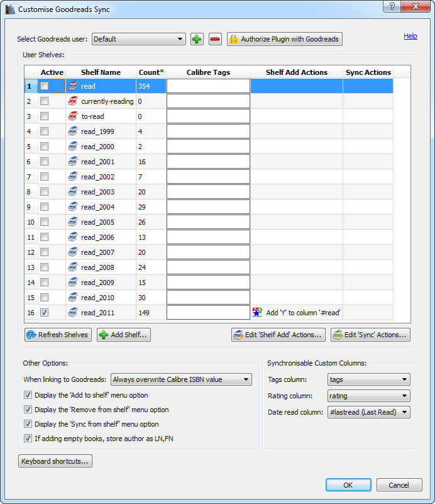Click Calibre Tags field for to-read row
The image size is (435, 504).
208,116
